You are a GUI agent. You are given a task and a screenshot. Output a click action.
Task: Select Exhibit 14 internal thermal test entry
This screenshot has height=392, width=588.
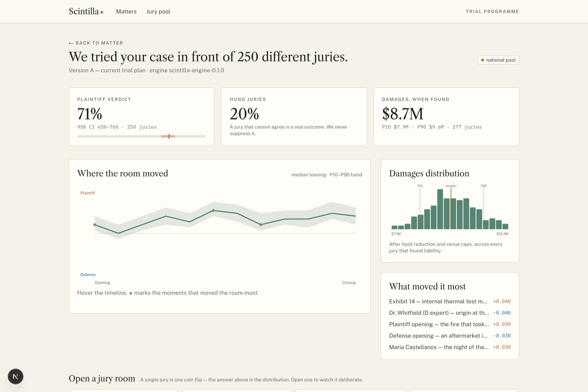click(450, 302)
